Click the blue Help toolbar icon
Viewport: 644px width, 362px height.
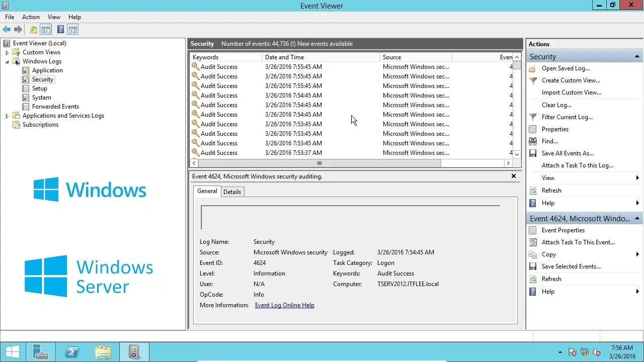click(x=60, y=30)
